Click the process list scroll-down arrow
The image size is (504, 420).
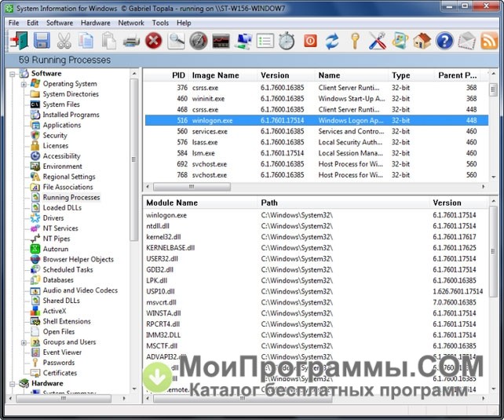493,177
